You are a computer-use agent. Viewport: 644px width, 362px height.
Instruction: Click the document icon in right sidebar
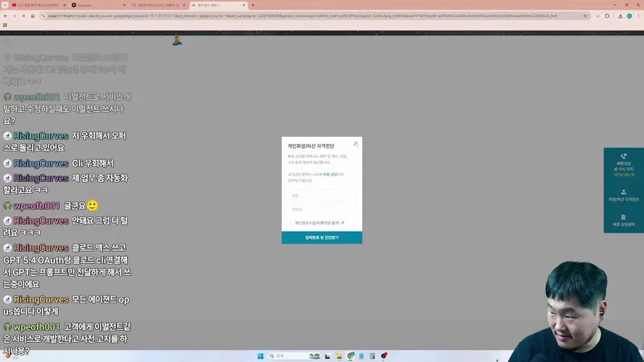click(x=624, y=217)
